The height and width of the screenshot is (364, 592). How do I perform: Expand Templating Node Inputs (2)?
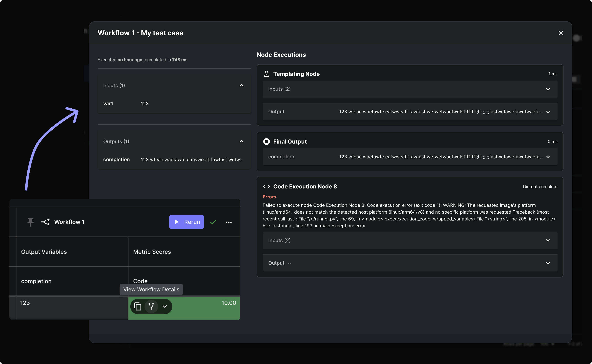pyautogui.click(x=548, y=89)
